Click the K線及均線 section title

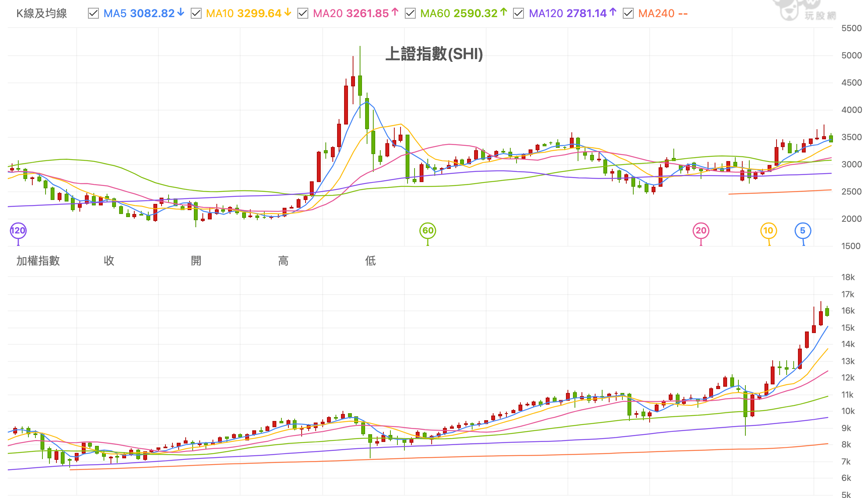(x=42, y=14)
